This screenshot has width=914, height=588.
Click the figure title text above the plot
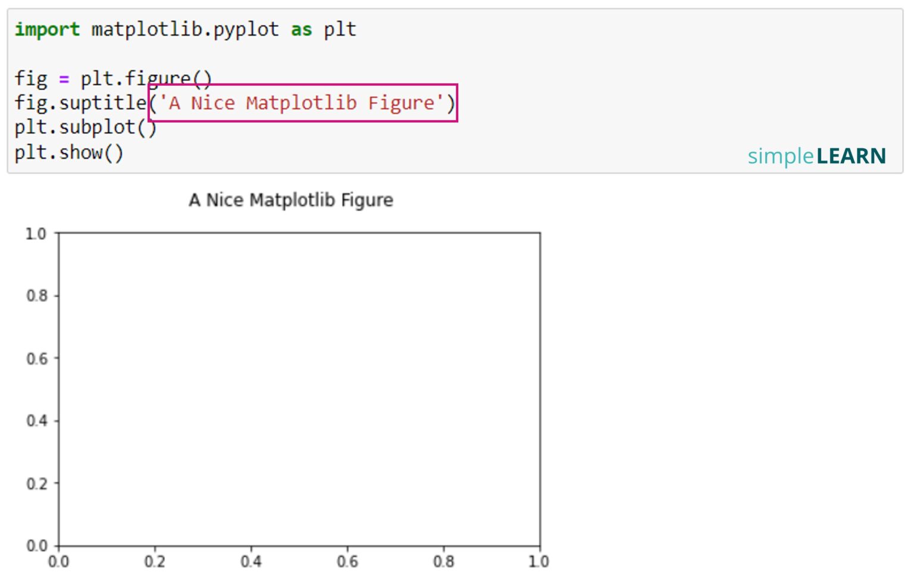click(290, 200)
